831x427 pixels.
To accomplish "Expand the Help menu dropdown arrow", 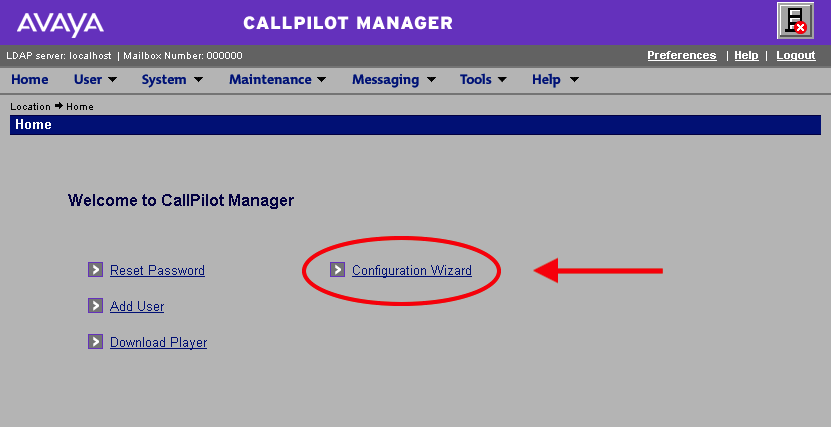I will point(574,80).
